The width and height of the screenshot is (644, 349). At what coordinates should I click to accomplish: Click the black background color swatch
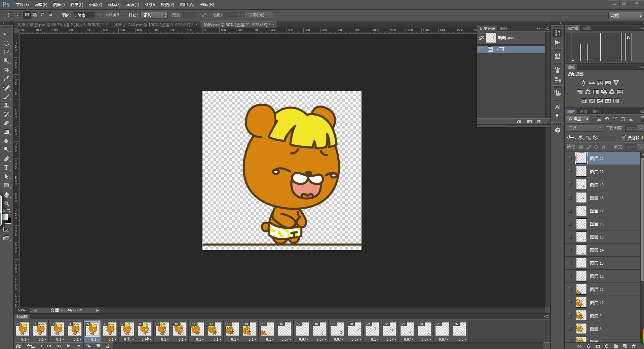click(x=9, y=221)
